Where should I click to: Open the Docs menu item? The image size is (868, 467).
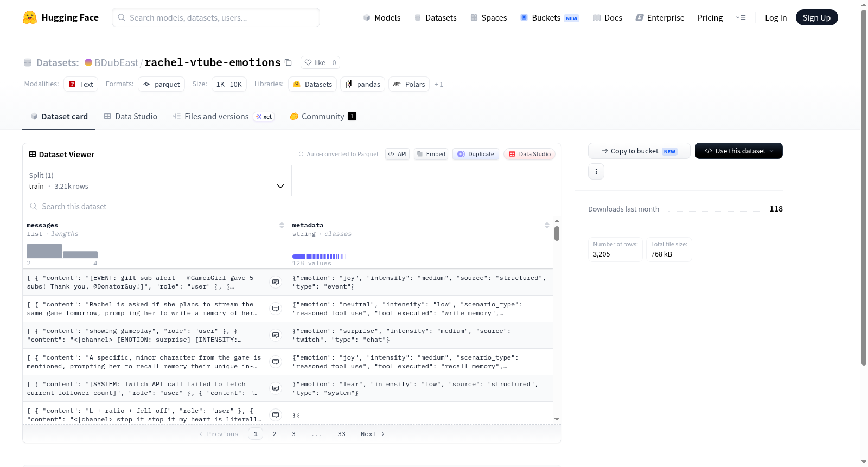(x=608, y=17)
